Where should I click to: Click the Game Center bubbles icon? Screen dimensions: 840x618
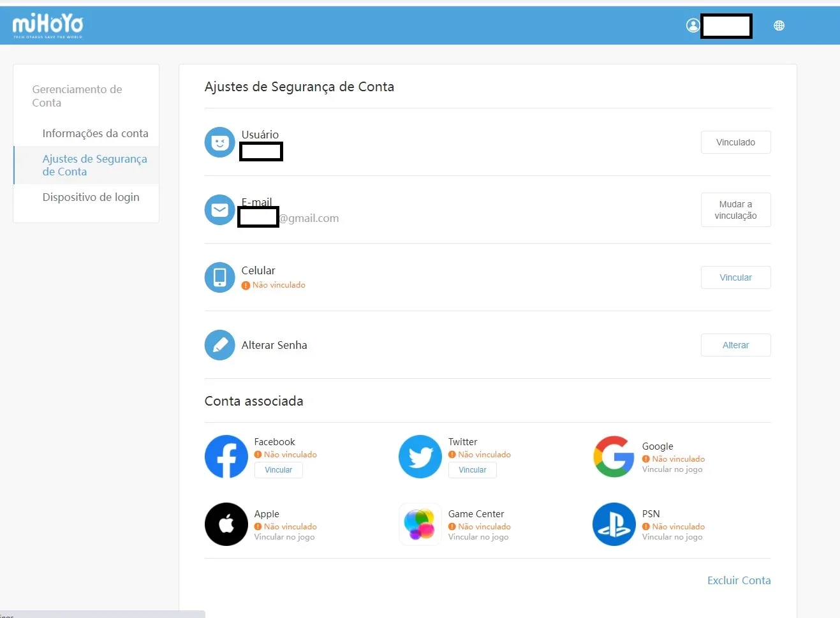point(420,524)
